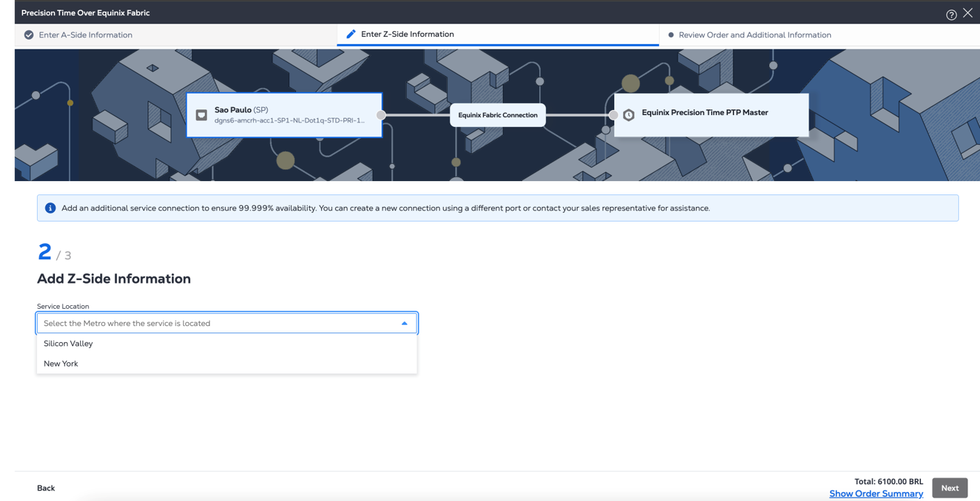Collapse the Service Location dropdown arrow
The image size is (980, 501).
tap(404, 323)
